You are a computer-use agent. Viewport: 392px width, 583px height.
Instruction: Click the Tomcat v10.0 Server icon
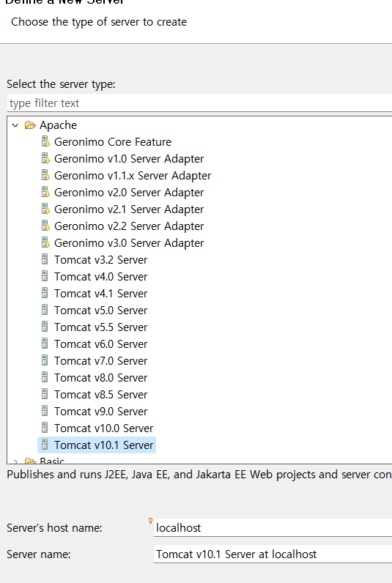45,428
